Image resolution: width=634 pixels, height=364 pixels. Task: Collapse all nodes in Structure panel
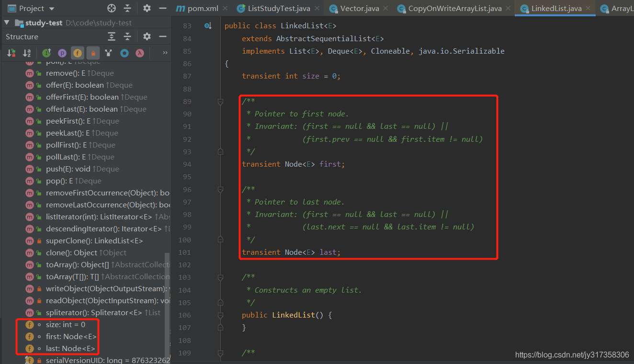pos(127,36)
